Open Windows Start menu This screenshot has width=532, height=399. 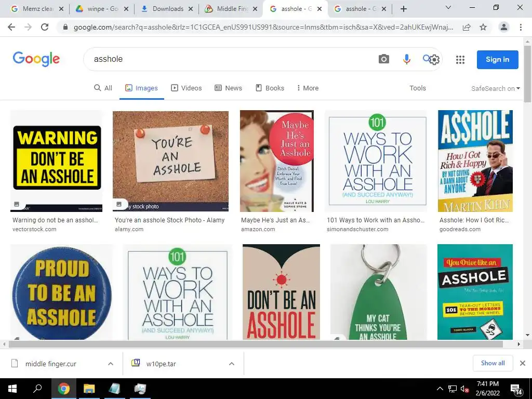[x=12, y=389]
